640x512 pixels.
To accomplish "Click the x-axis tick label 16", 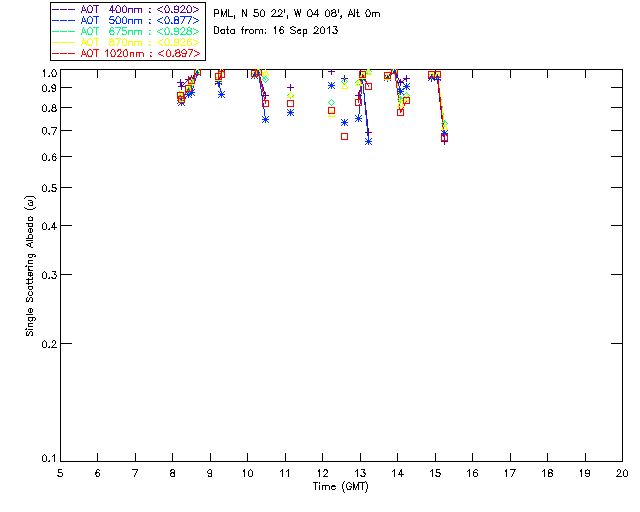I will [473, 473].
